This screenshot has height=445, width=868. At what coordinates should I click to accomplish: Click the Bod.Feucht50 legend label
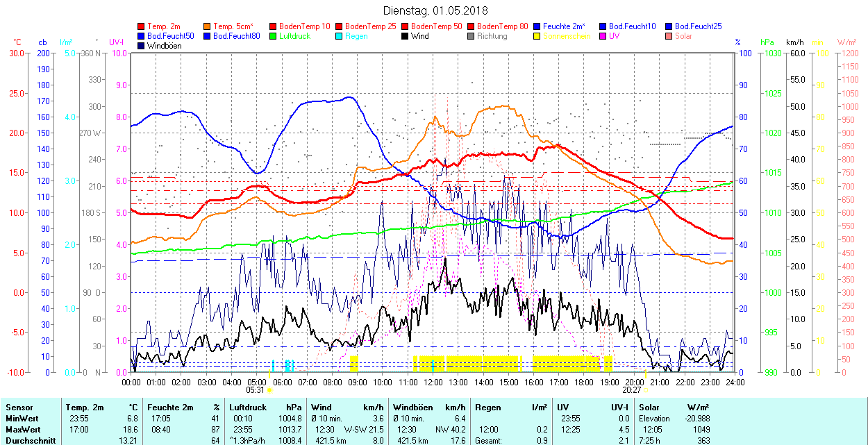[165, 36]
